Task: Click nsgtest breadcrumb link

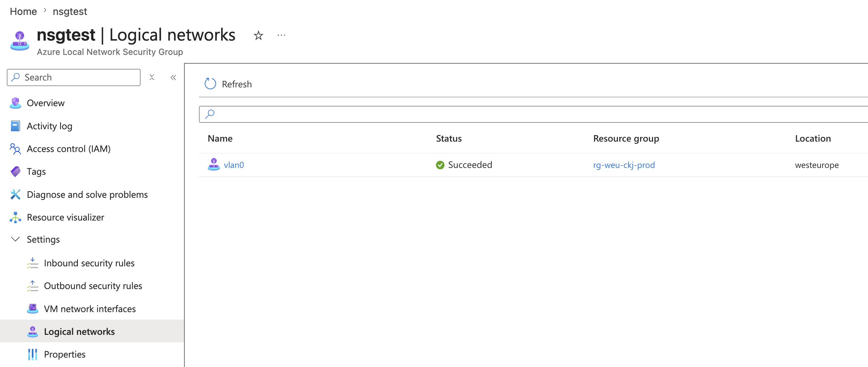Action: click(x=70, y=11)
